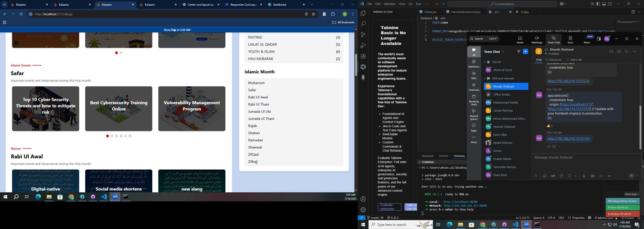Open Run and Debug view in VS Code
644x229 pixels.
coord(363,45)
